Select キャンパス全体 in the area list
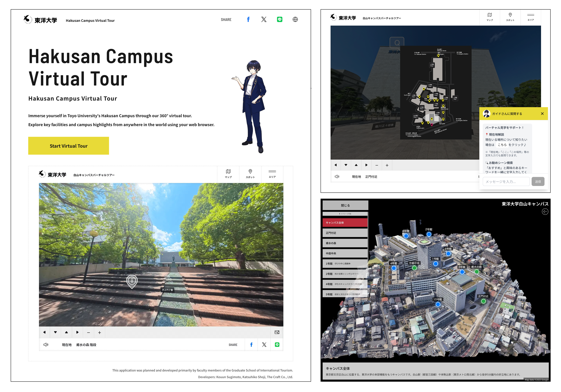The width and height of the screenshot is (561, 392). coord(345,223)
